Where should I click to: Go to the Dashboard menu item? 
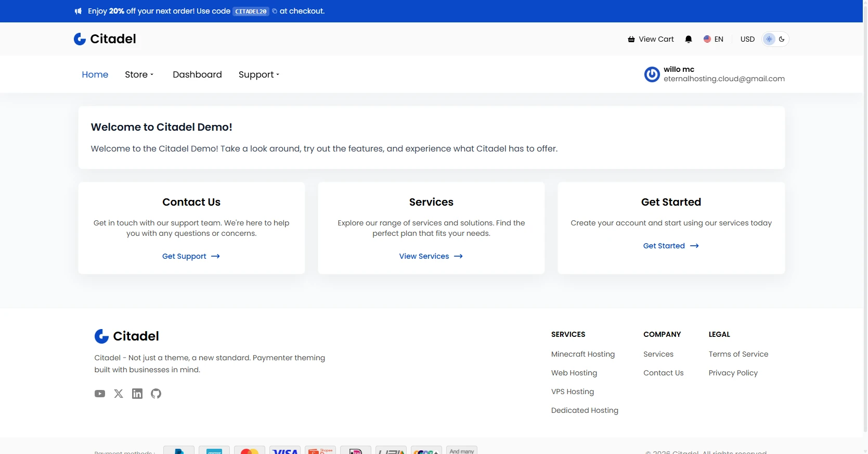tap(197, 74)
